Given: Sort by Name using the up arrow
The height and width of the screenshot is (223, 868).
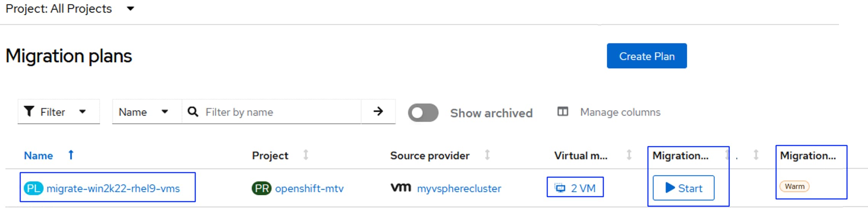Looking at the screenshot, I should coord(71,155).
